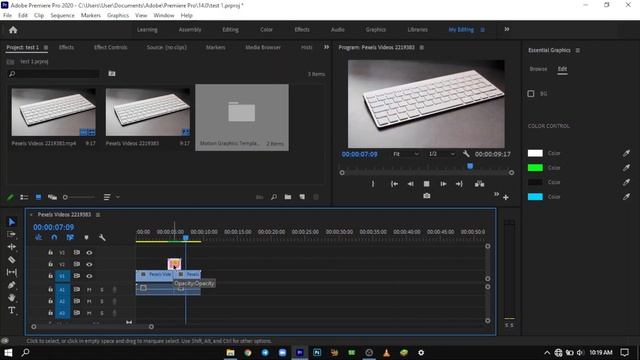Screen dimensions: 640x360
Task: Create new item in Project panel
Action: click(302, 197)
